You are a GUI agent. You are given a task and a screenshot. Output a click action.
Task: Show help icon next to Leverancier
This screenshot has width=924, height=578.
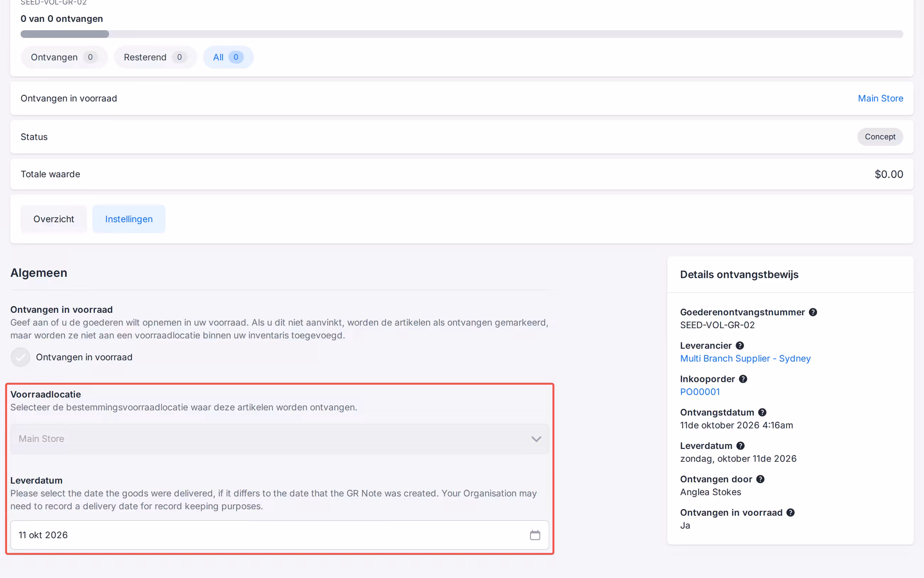pyautogui.click(x=740, y=346)
